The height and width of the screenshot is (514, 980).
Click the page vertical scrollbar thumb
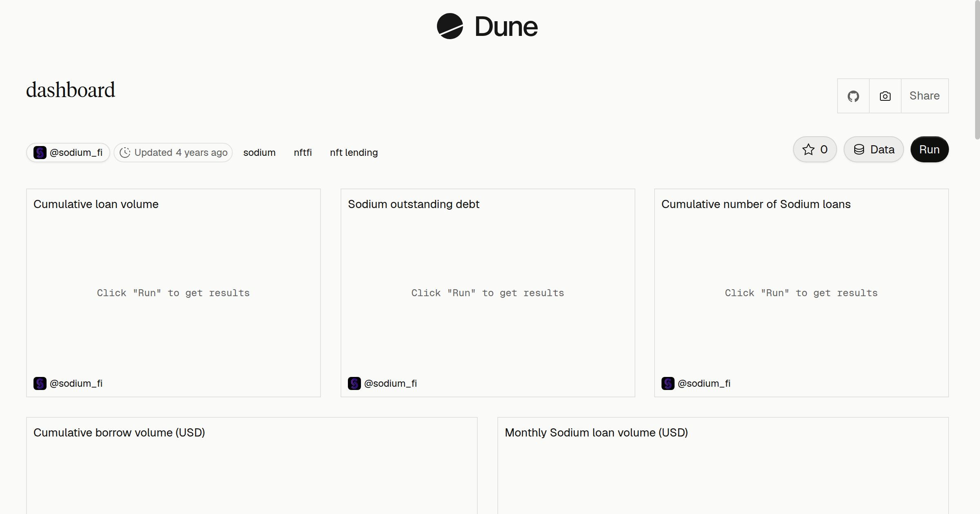coord(977,70)
